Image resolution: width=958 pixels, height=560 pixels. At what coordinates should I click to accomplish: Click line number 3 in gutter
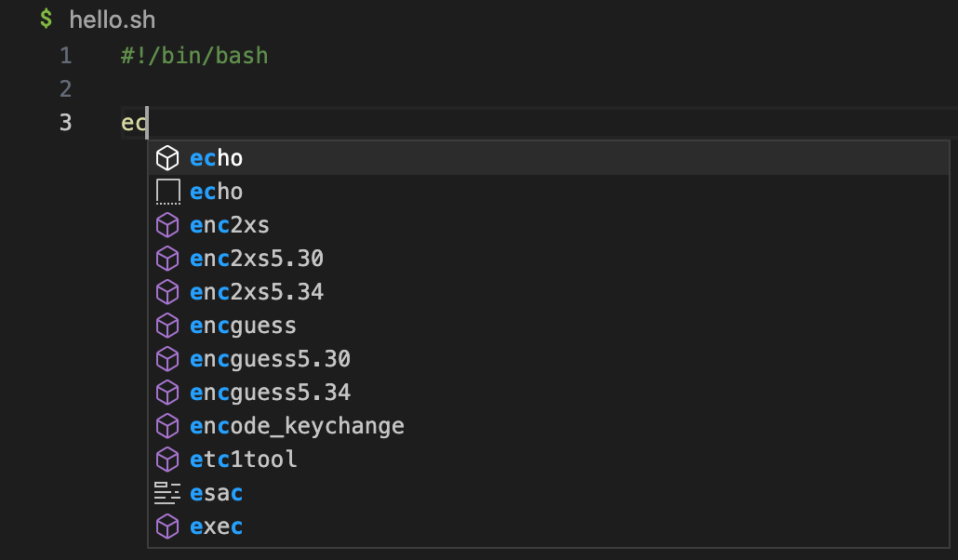(66, 123)
